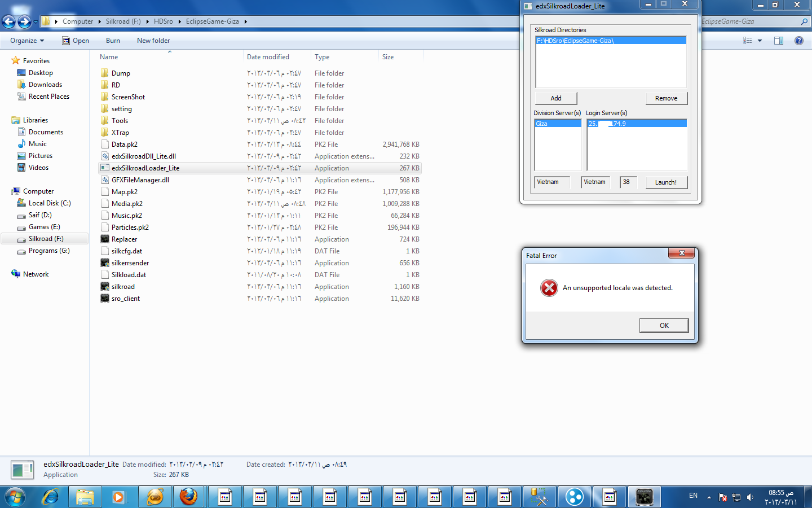812x508 pixels.
Task: Expand the view options dropdown arrow
Action: [760, 41]
